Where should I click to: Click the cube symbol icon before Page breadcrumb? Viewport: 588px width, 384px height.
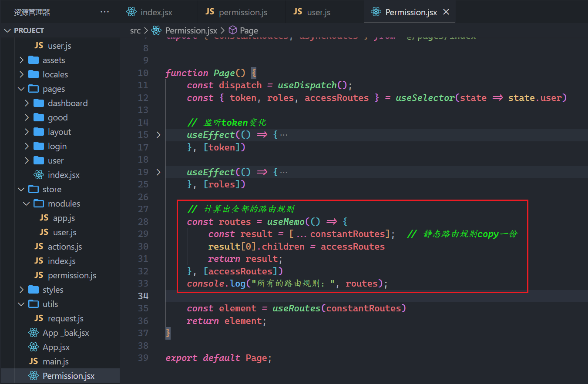pos(233,30)
